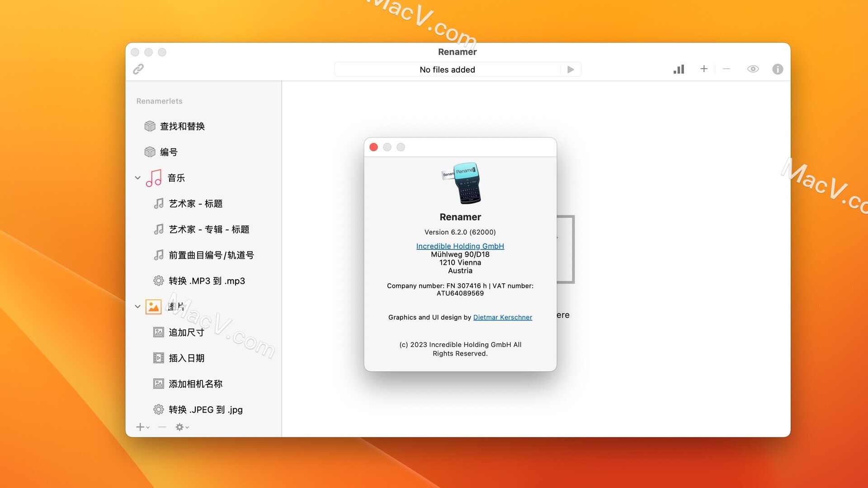The height and width of the screenshot is (488, 868).
Task: Click the 音乐 group label
Action: click(x=176, y=178)
